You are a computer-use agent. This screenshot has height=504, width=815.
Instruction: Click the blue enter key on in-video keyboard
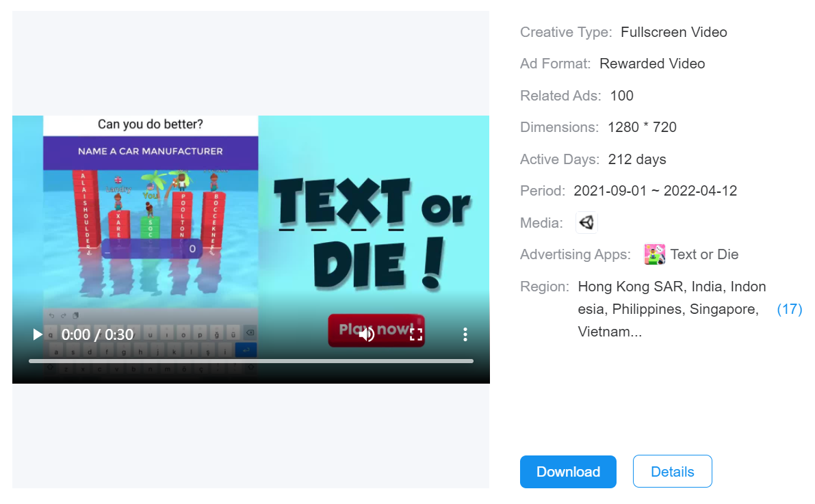coord(245,350)
